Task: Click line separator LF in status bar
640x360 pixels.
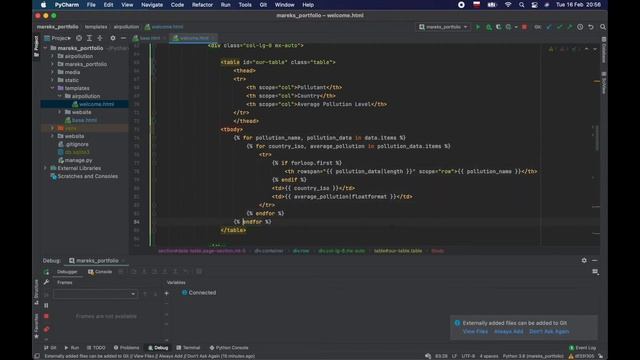Action: pos(454,356)
